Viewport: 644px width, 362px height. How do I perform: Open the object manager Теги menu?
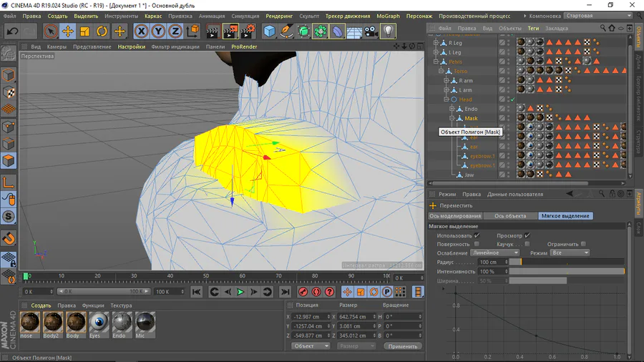tap(533, 29)
